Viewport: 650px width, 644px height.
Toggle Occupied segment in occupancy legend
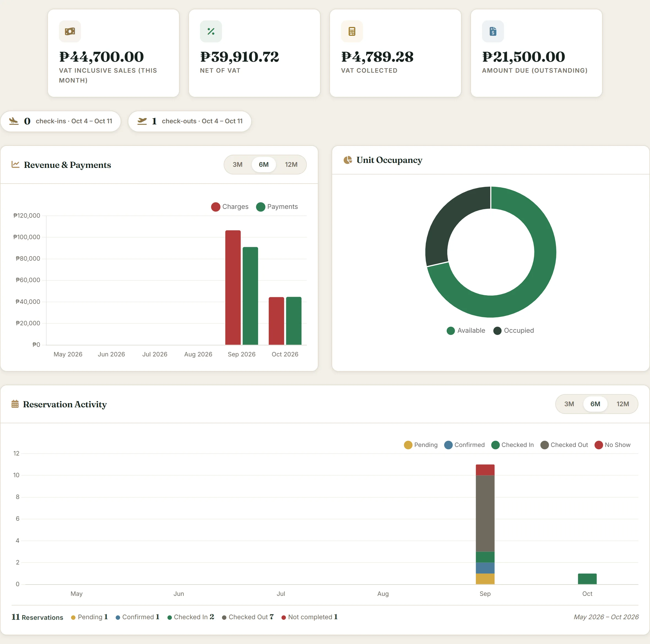tap(514, 331)
